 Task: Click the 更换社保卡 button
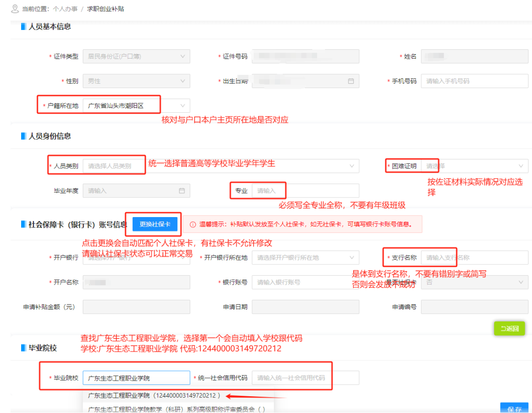(155, 224)
